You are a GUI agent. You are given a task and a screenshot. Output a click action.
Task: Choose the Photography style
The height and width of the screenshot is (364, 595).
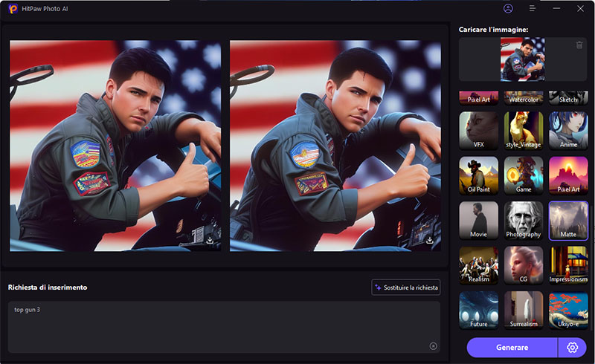point(524,220)
